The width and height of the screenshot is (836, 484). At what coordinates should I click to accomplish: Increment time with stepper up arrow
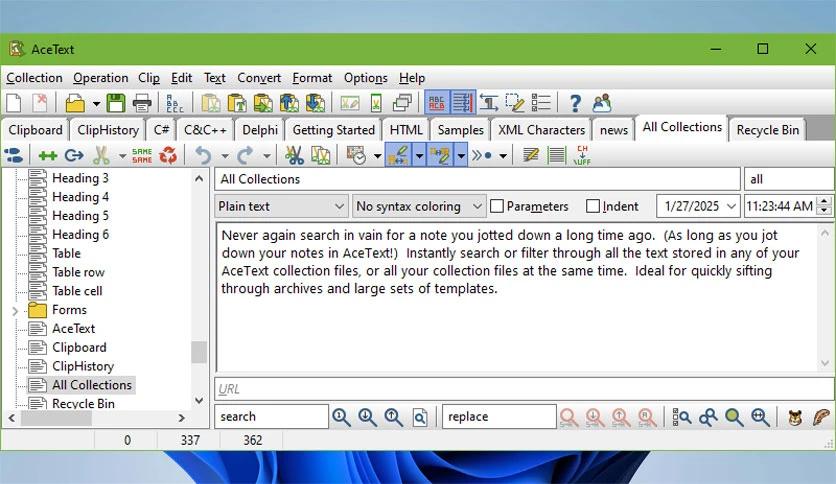[825, 201]
